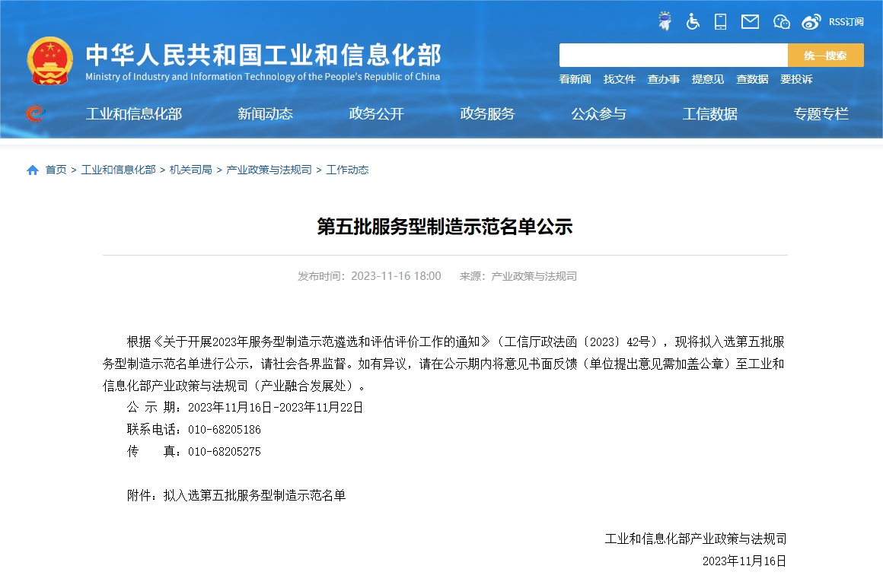This screenshot has height=588, width=883.
Task: Open the 看新闻 quick link
Action: pos(574,79)
